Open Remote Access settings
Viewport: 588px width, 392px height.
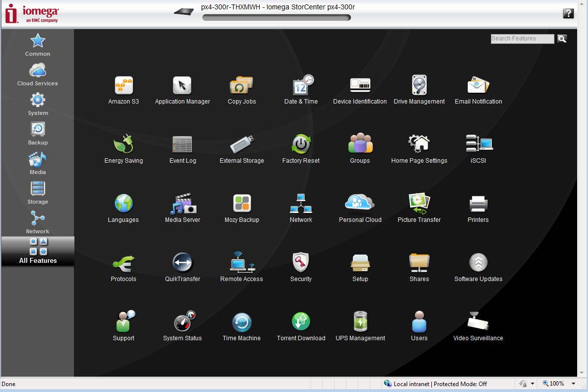(x=242, y=268)
